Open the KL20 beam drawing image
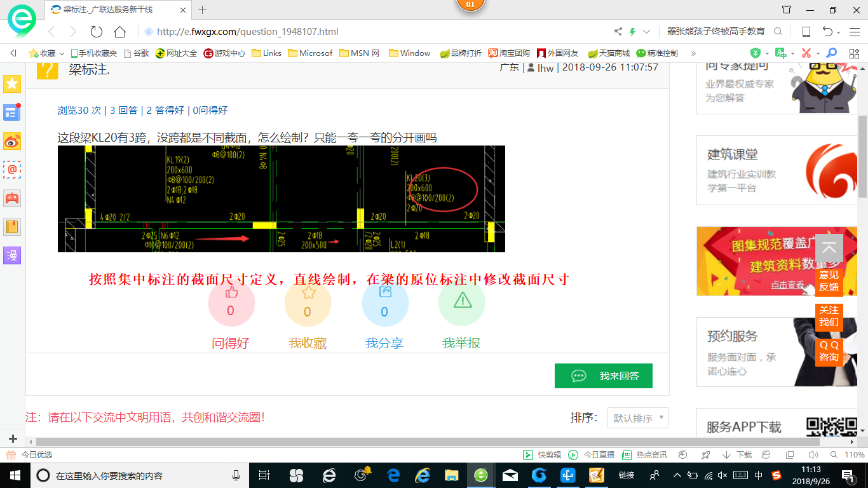The width and height of the screenshot is (868, 488). [281, 199]
